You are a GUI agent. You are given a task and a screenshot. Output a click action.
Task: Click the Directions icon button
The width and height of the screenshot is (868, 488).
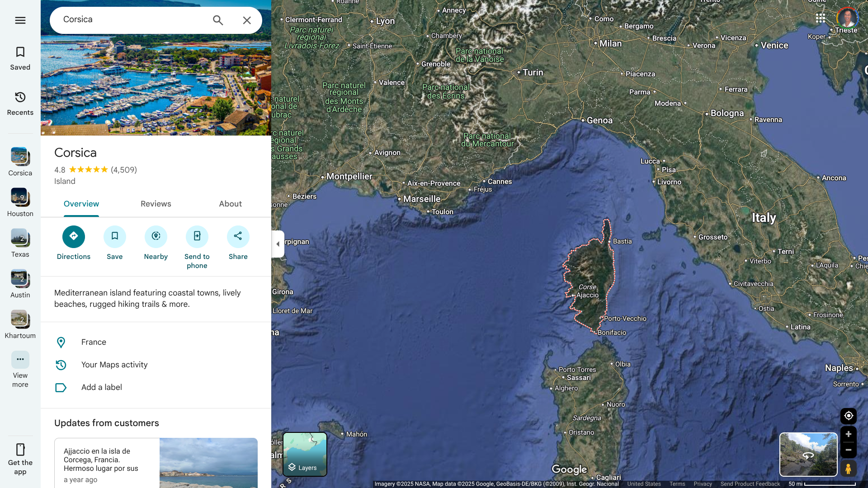[x=74, y=236]
